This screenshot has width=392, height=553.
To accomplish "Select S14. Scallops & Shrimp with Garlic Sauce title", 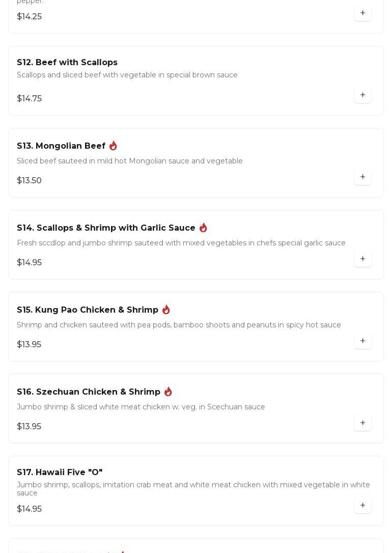I will 106,228.
